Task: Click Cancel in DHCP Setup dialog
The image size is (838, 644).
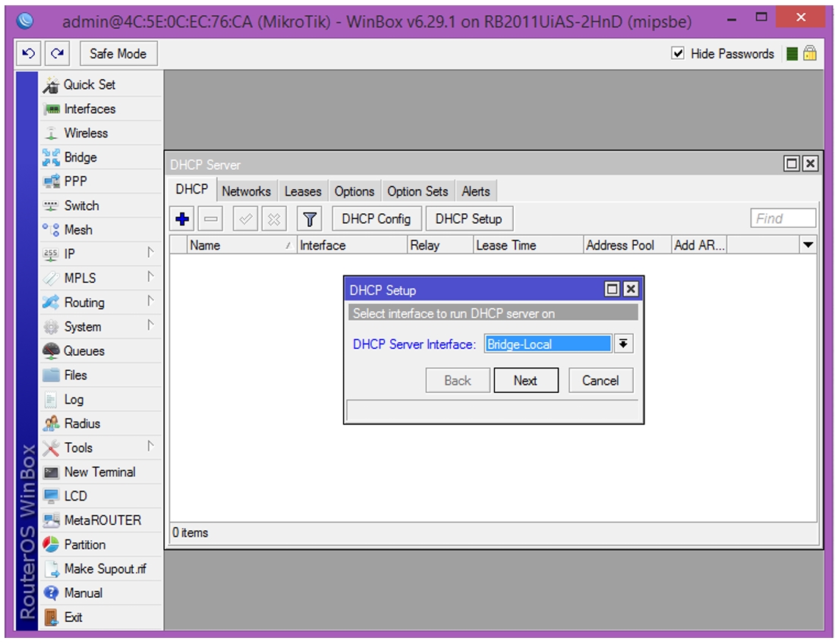Action: (x=600, y=380)
